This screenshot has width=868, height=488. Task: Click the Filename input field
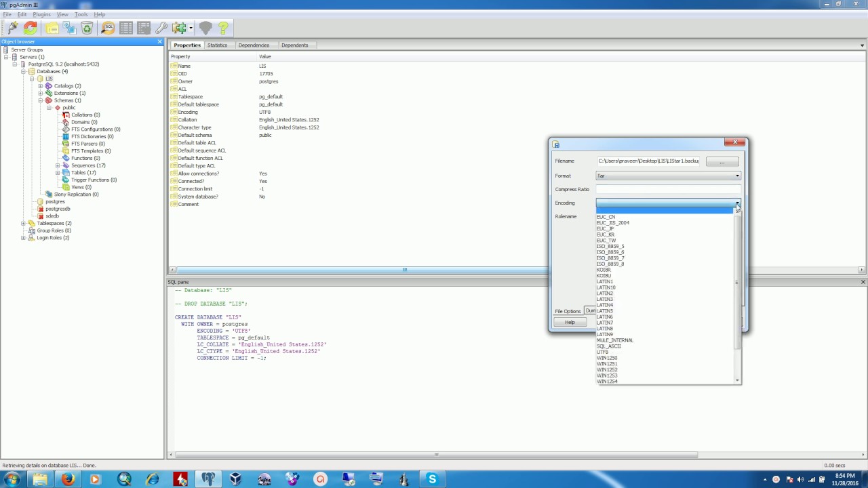(x=649, y=161)
